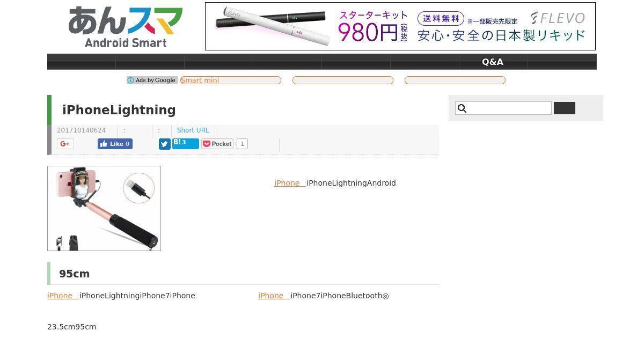
Task: Click the Facebook Like button
Action: click(115, 144)
